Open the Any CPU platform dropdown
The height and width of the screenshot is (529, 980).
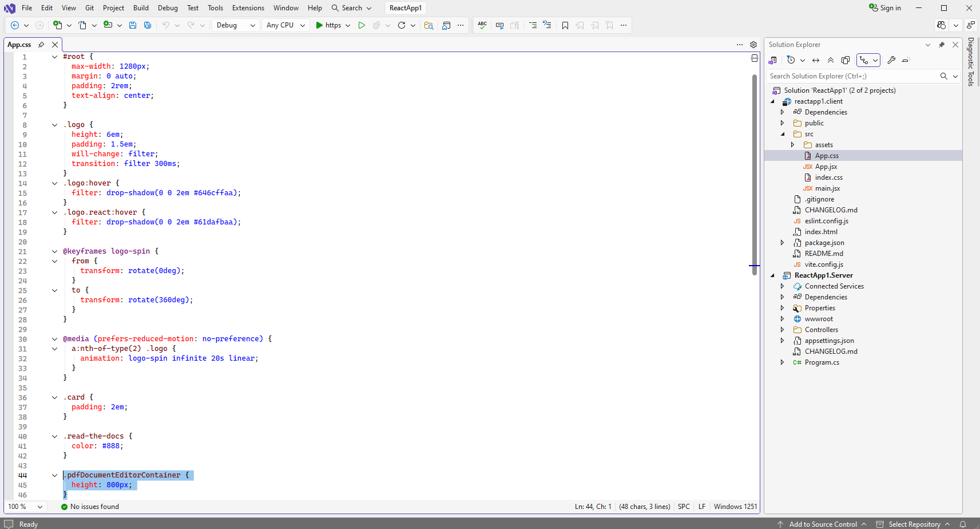(286, 25)
